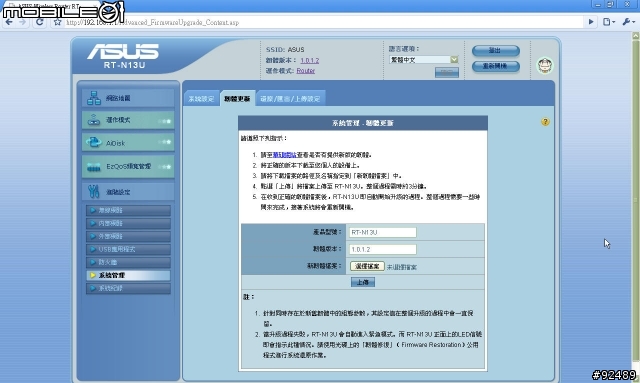640x383 pixels.
Task: Open the System Log (系統記錄) submenu item
Action: coord(128,288)
